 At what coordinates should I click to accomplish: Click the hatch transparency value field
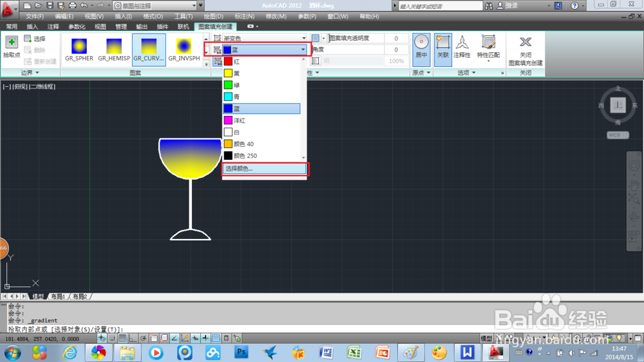pyautogui.click(x=396, y=38)
